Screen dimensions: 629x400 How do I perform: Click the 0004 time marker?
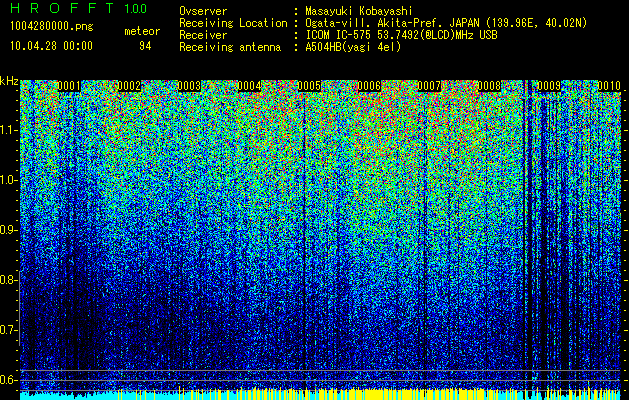point(250,86)
